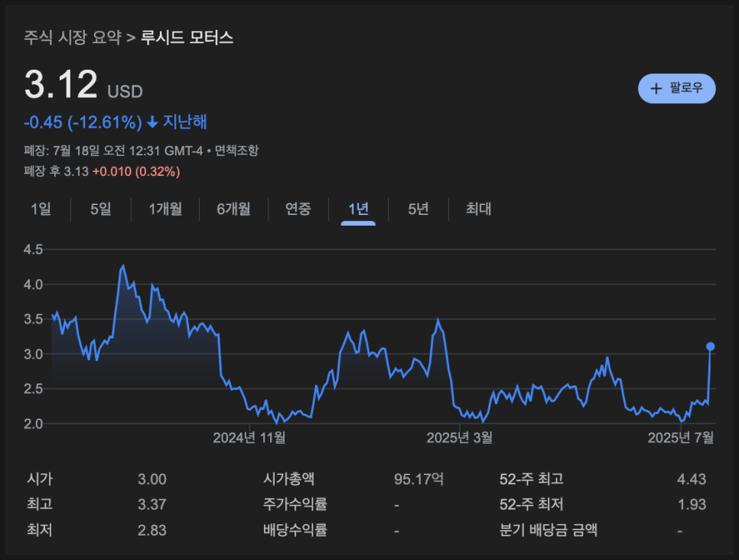Screen dimensions: 739x560
Task: Click the 시가총액 label
Action: 288,479
